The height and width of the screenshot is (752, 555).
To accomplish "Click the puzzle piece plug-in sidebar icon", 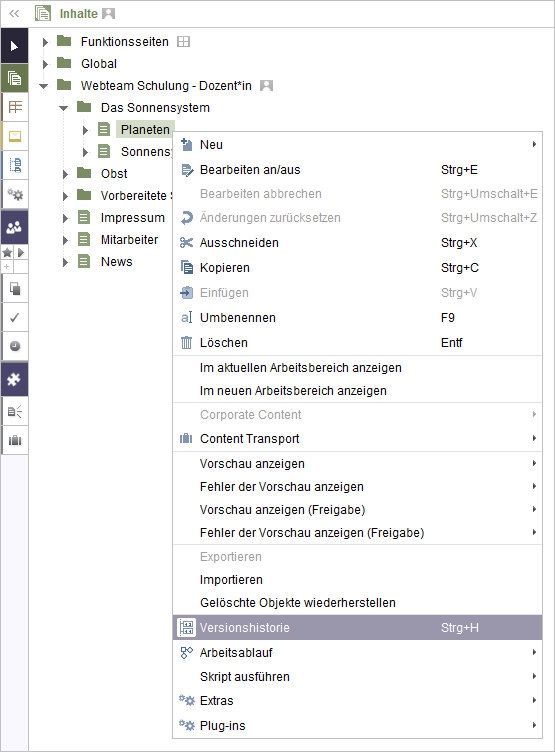I will coord(14,379).
